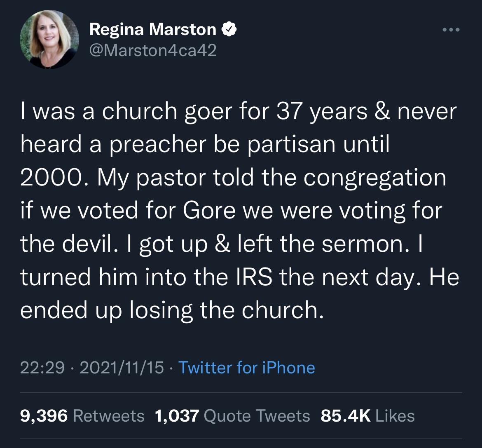Open the three-dot more options menu

pos(449,30)
